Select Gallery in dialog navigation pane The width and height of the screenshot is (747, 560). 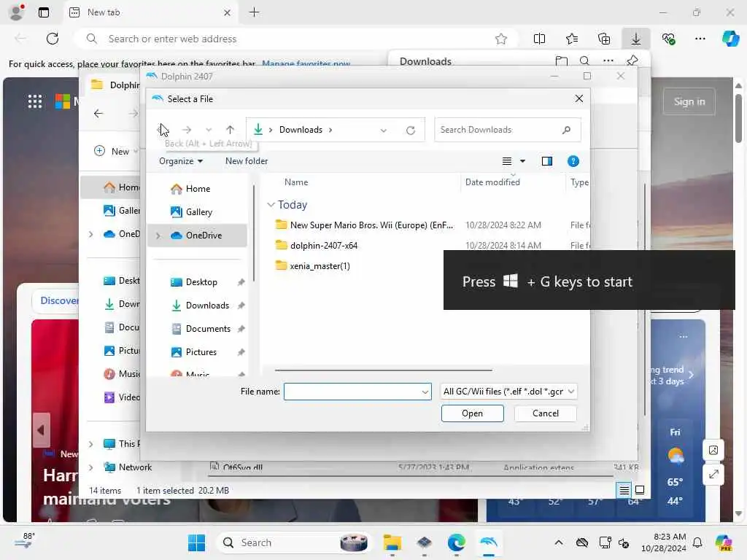[198, 212]
